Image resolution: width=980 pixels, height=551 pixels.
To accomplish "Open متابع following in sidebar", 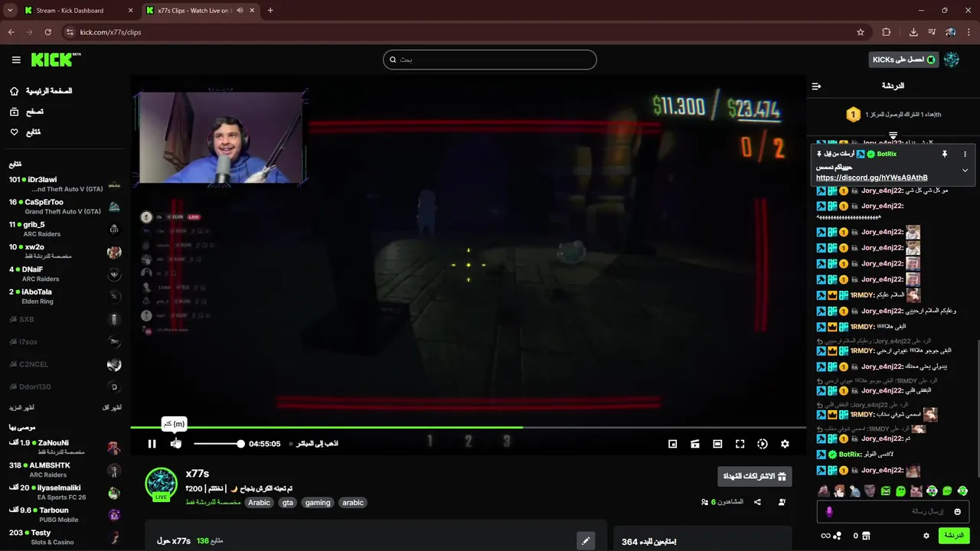I will coord(25,132).
